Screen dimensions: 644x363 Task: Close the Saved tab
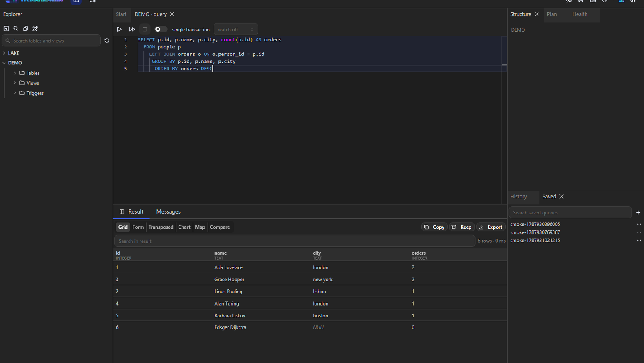point(561,196)
